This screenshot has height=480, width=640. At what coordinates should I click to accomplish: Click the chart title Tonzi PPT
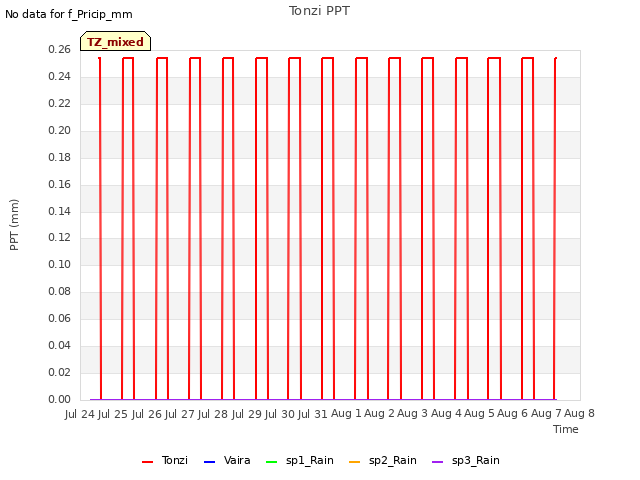pyautogui.click(x=319, y=11)
